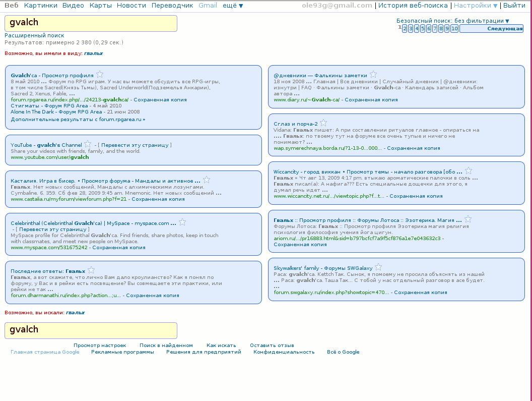Open Безопасный поиск filter dropdown
This screenshot has width=532, height=401.
(453, 21)
